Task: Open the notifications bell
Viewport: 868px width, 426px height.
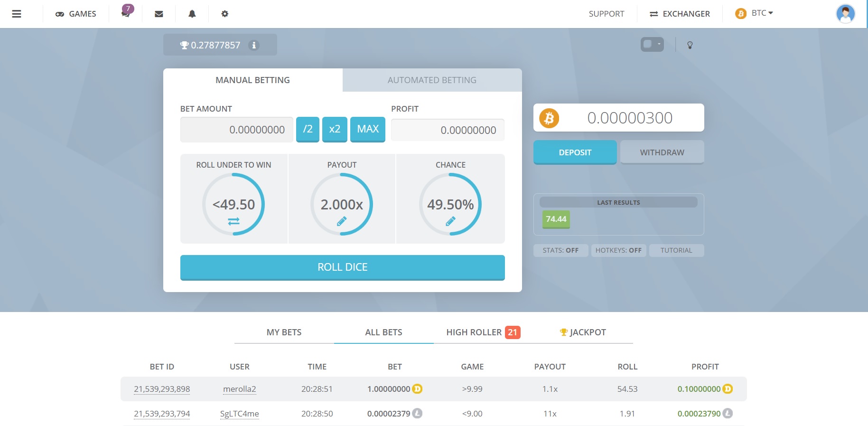Action: [x=192, y=14]
